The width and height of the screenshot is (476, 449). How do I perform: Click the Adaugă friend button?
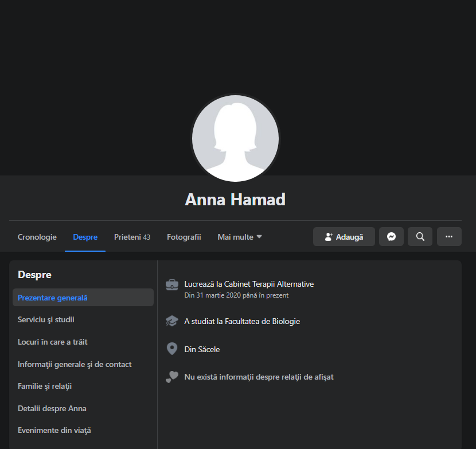[x=344, y=236]
